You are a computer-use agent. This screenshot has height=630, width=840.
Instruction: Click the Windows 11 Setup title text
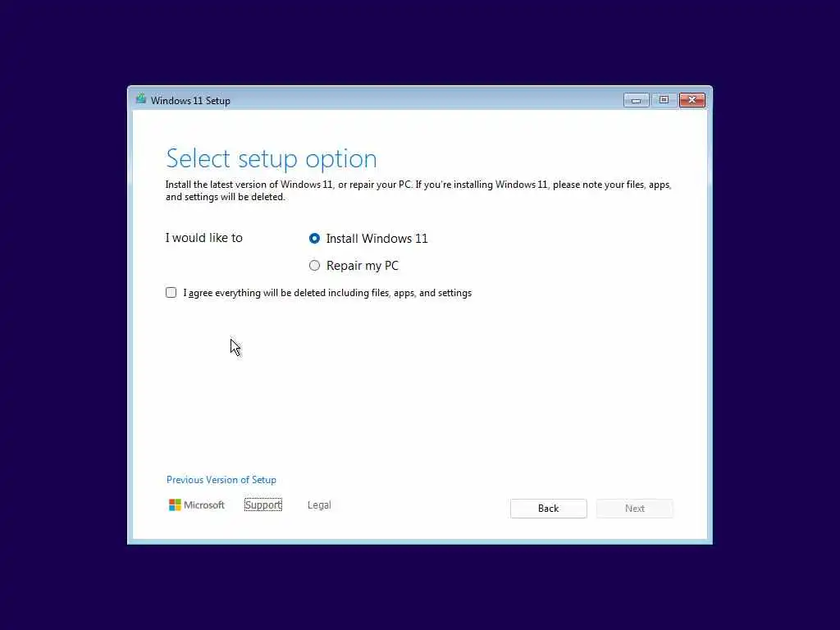pyautogui.click(x=190, y=101)
